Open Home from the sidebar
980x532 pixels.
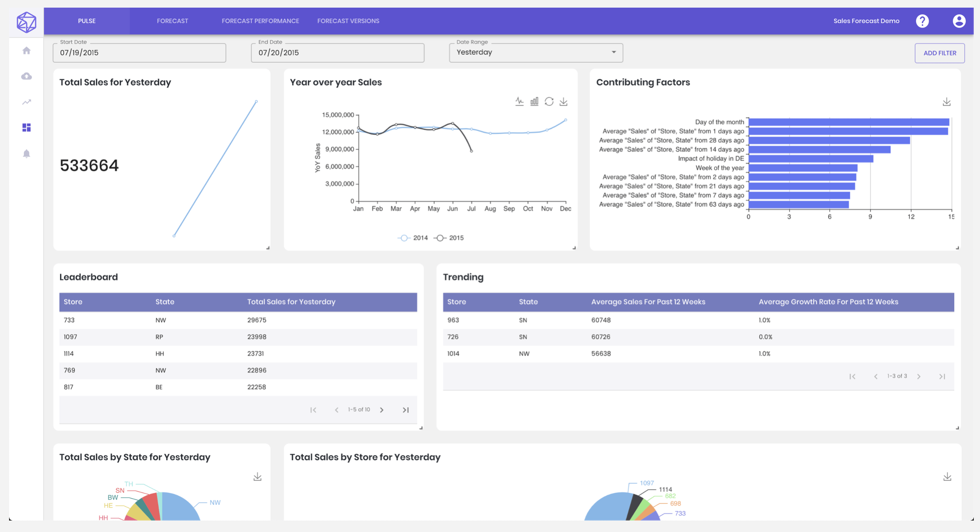tap(27, 51)
